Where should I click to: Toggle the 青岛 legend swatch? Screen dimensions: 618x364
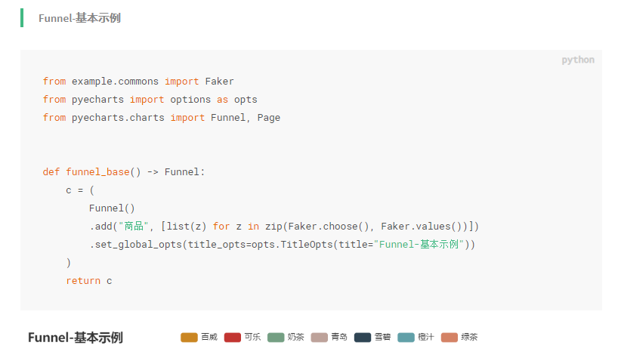[x=320, y=338]
